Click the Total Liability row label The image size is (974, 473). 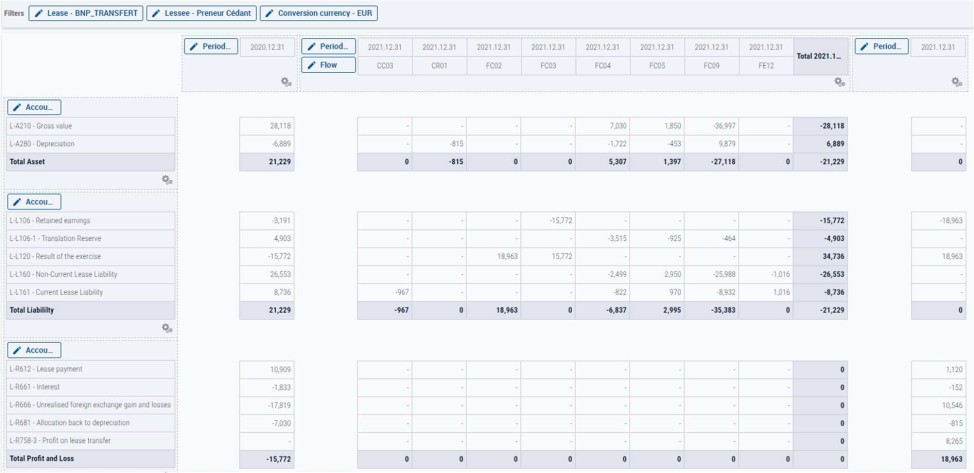91,311
